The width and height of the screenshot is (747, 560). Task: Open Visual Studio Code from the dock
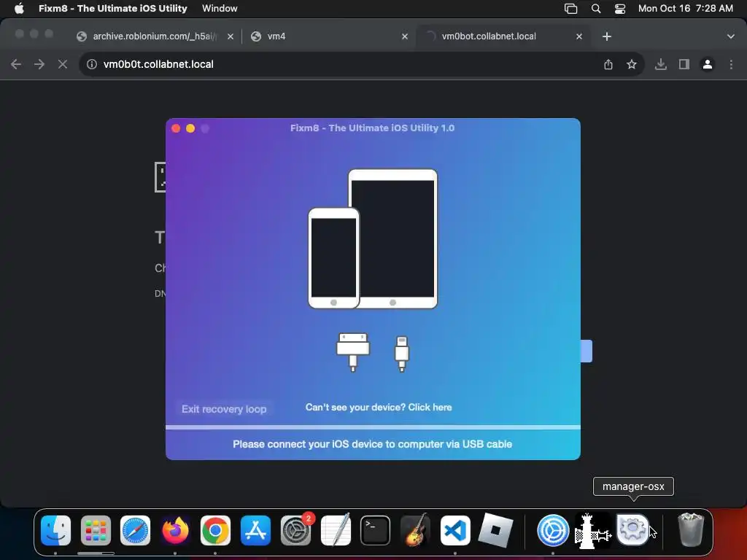click(x=455, y=531)
